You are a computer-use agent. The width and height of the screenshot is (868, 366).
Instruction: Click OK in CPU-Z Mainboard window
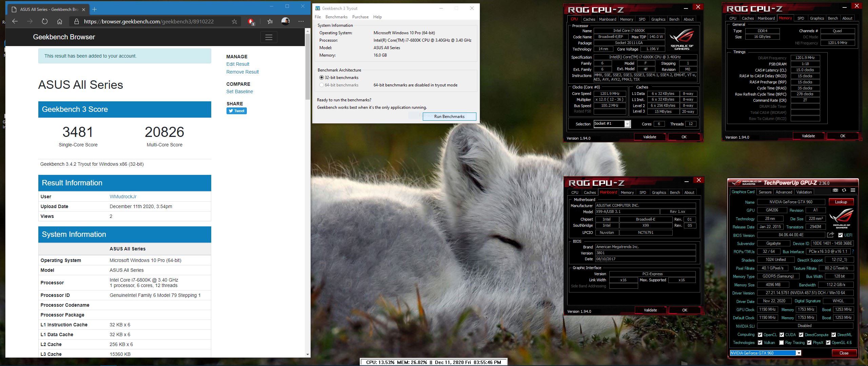[x=685, y=310]
